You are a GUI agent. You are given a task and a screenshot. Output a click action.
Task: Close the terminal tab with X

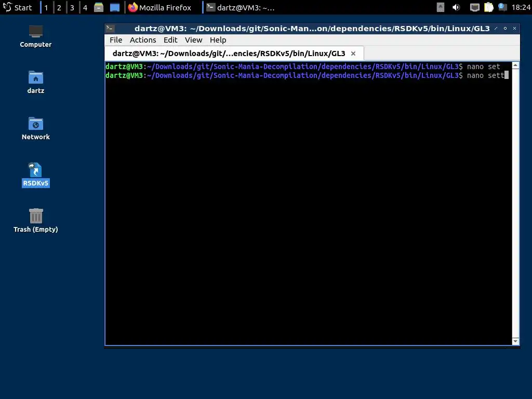pyautogui.click(x=353, y=54)
